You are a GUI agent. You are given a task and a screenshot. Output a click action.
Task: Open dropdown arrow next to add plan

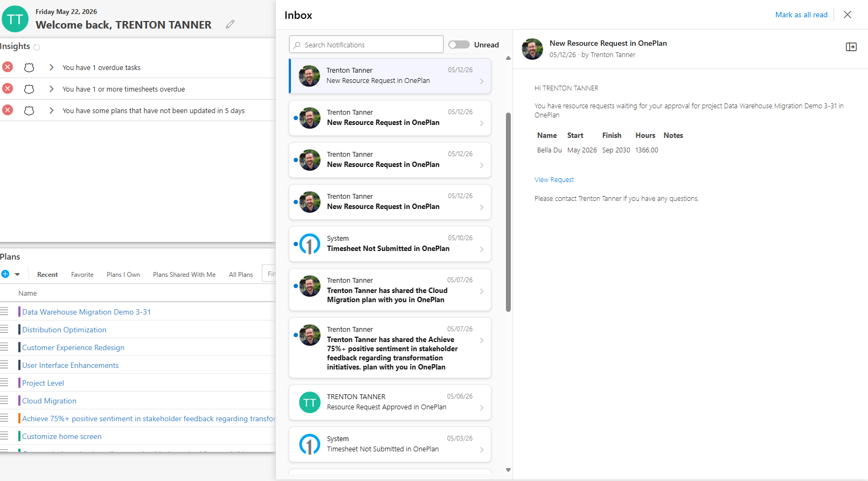17,274
